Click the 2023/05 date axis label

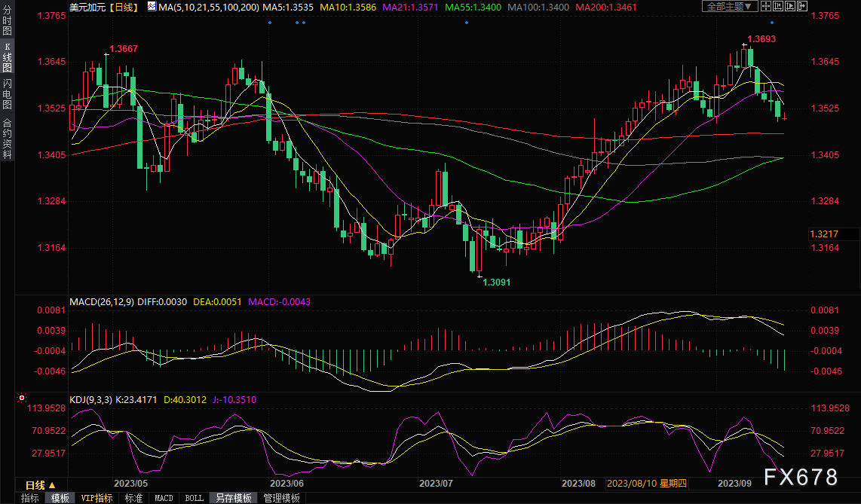pos(130,483)
